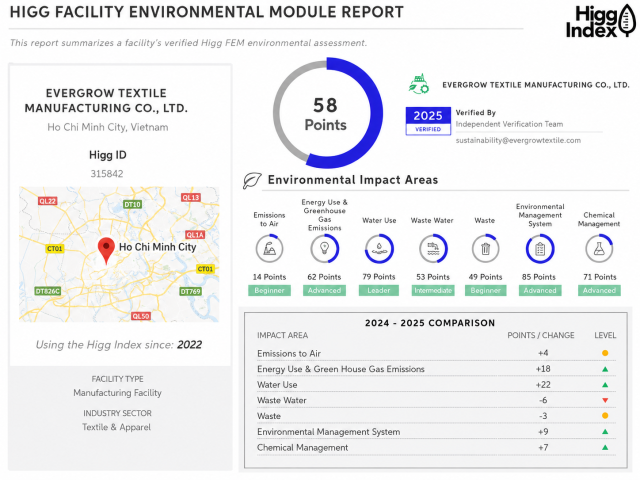Click the QL50 road badge on map
This screenshot has height=480, width=640.
coord(141,316)
